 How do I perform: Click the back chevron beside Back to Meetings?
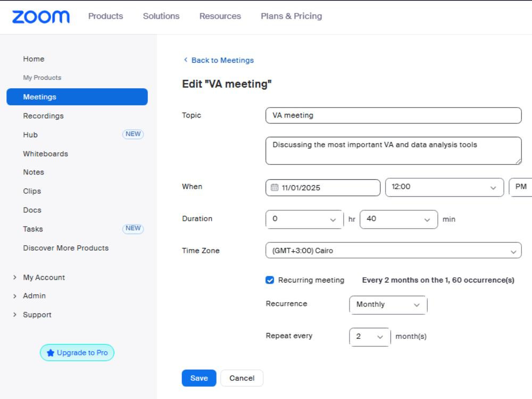coord(186,60)
